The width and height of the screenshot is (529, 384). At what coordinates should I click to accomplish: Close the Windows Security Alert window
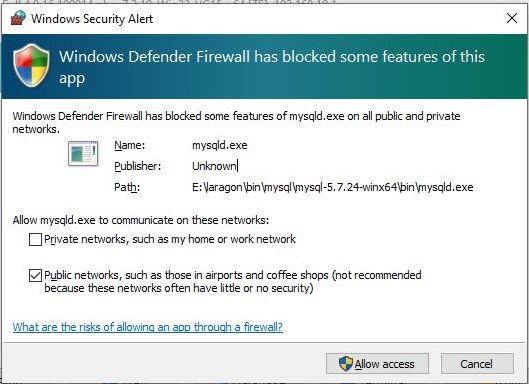512,18
